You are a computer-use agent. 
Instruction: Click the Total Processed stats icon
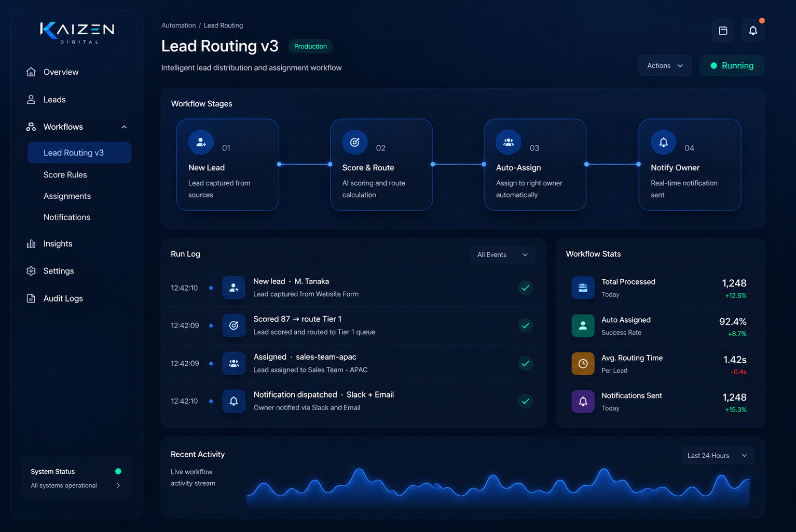pos(583,288)
